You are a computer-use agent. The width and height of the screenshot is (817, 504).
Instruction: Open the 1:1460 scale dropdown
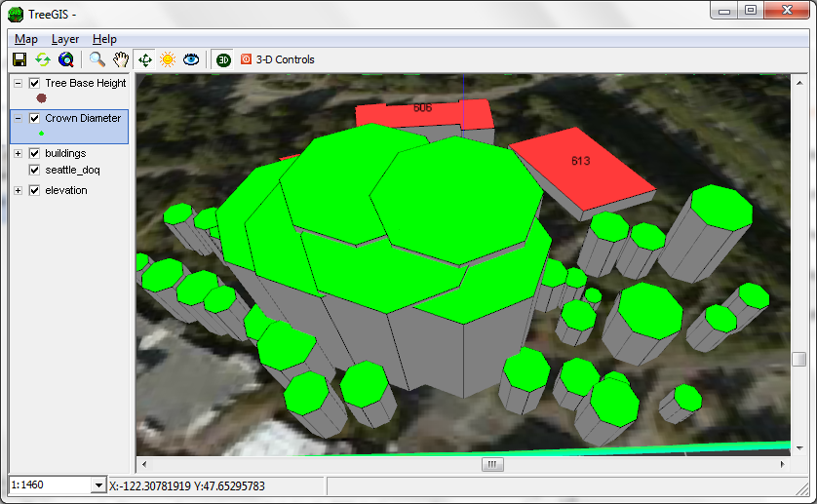click(98, 485)
